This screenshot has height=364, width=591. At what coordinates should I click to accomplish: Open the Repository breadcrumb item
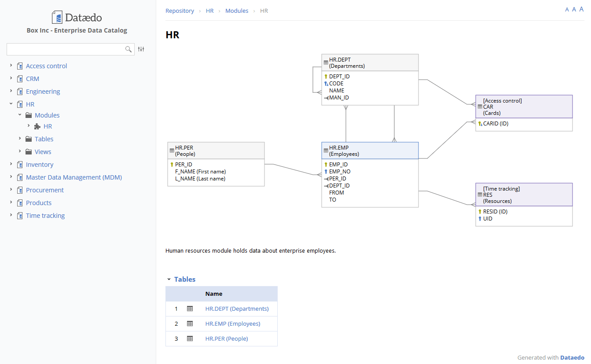pos(180,11)
